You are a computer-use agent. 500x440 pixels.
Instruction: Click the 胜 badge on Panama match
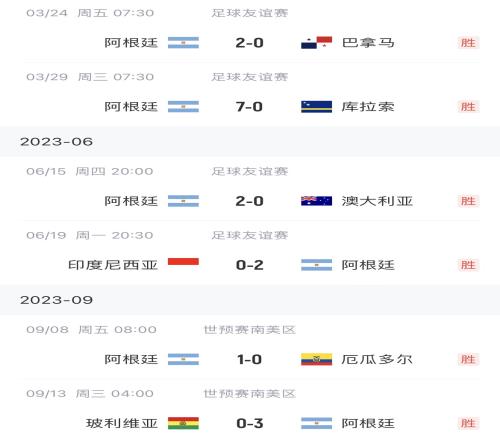click(468, 43)
